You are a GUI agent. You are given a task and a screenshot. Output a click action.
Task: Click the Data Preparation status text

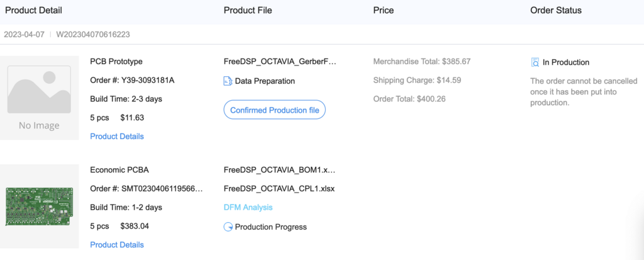pos(265,81)
